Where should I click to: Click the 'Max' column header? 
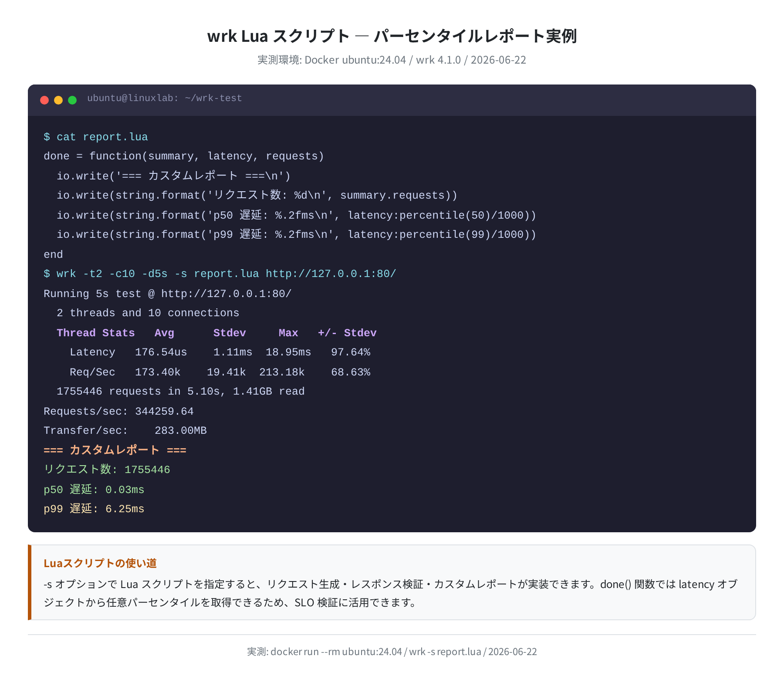click(x=288, y=333)
